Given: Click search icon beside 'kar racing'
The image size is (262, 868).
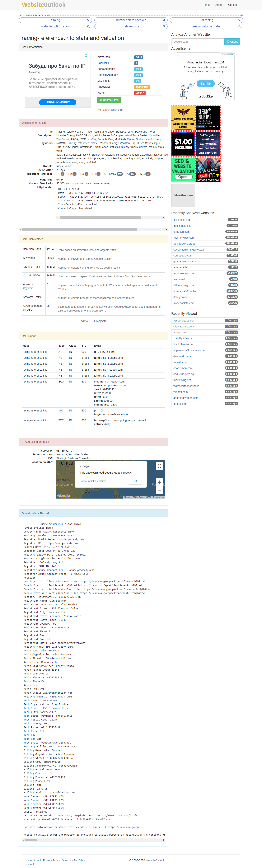Looking at the screenshot, I should tap(239, 20).
